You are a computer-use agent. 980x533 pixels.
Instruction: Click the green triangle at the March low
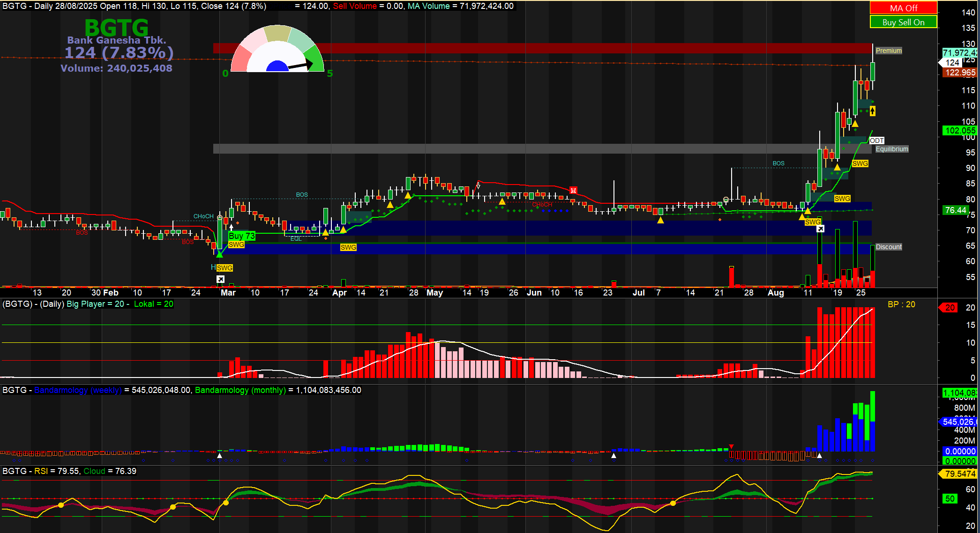point(219,254)
